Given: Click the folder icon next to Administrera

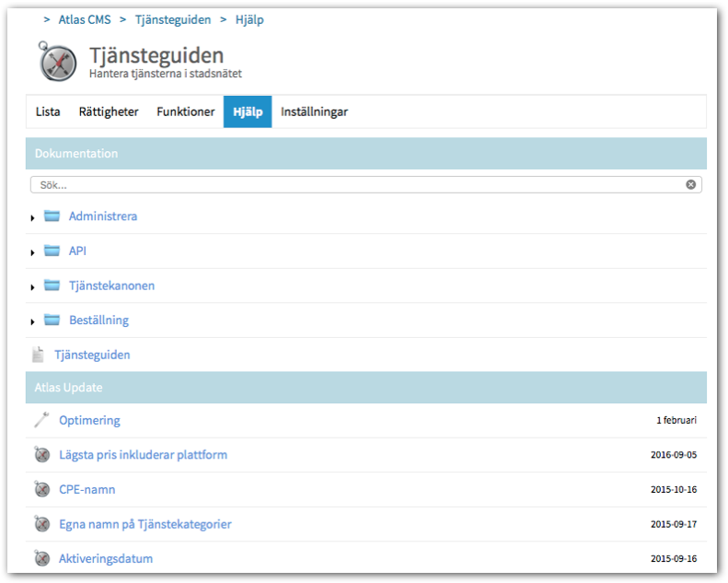Looking at the screenshot, I should point(52,216).
